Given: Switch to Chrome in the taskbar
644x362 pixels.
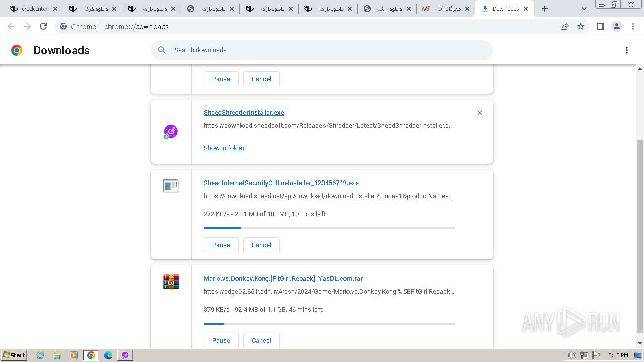Looking at the screenshot, I should [91, 355].
